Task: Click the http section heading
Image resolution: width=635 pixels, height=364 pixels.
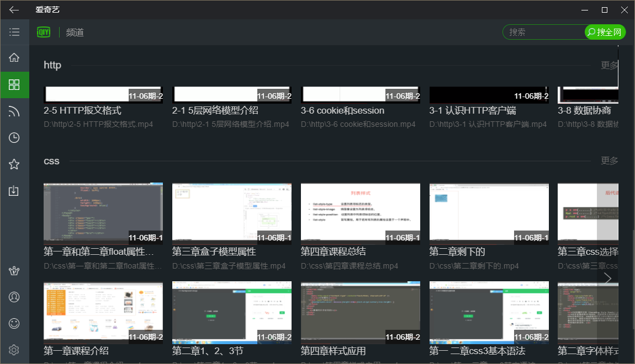Action: point(52,65)
